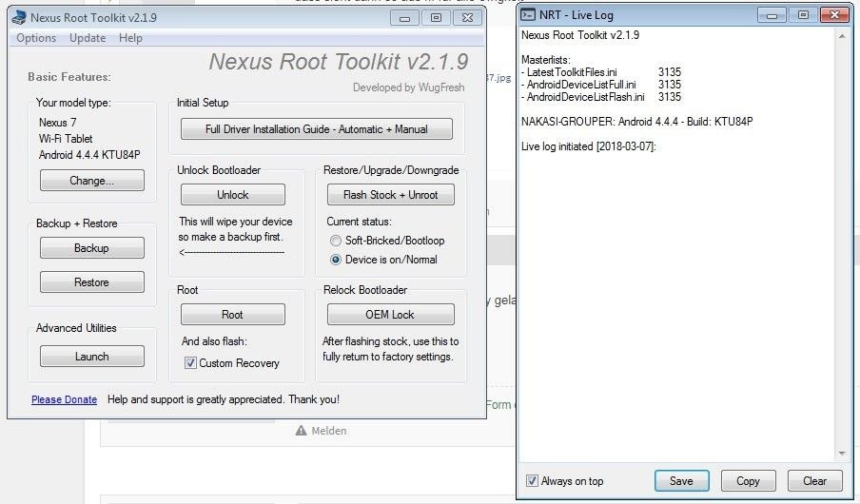Click the Live Log scrollbar down arrow
The height and width of the screenshot is (504, 860).
[842, 454]
